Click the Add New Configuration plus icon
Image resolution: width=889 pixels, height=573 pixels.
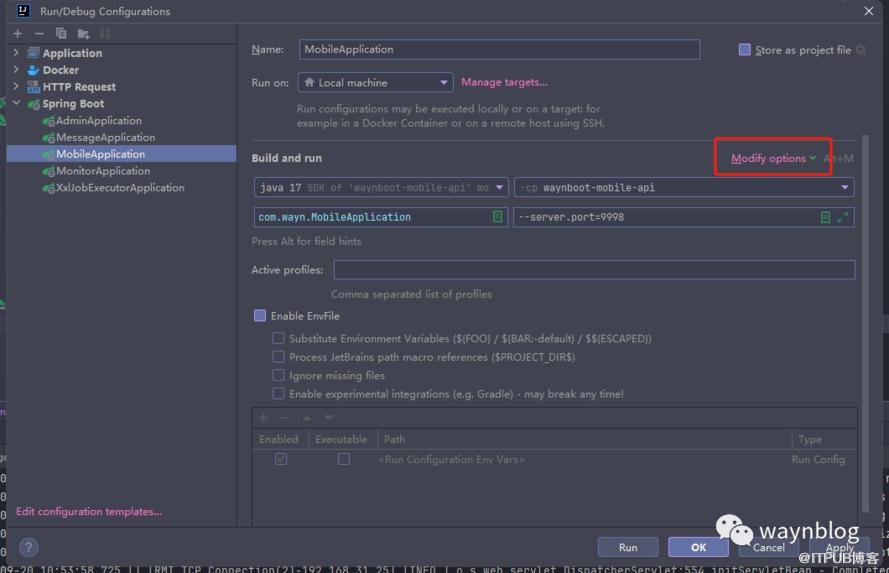tap(17, 34)
